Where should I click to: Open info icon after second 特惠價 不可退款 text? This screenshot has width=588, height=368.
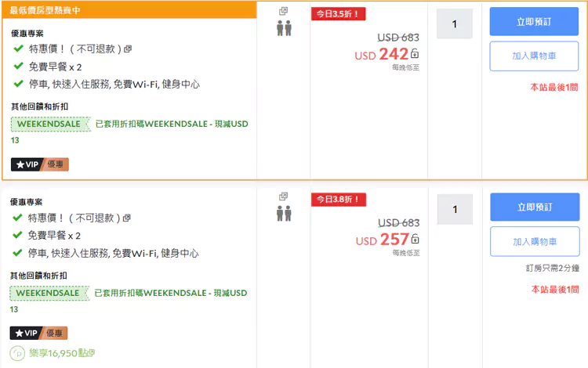127,218
